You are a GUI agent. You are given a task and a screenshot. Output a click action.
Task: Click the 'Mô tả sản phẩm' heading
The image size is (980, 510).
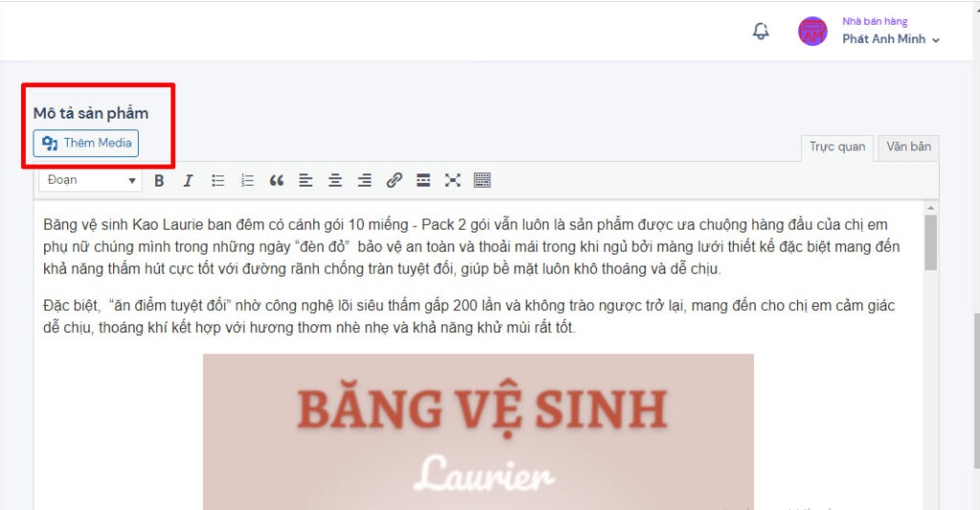pyautogui.click(x=91, y=113)
